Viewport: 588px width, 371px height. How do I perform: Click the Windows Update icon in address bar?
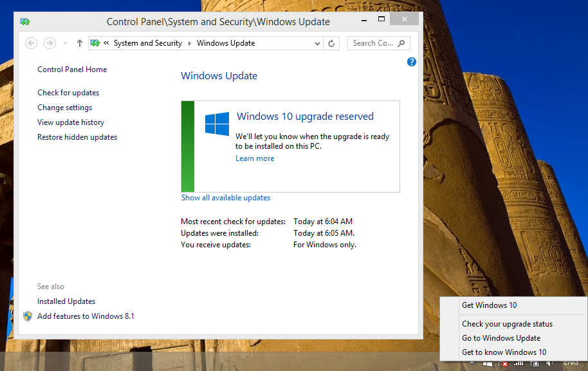(95, 43)
